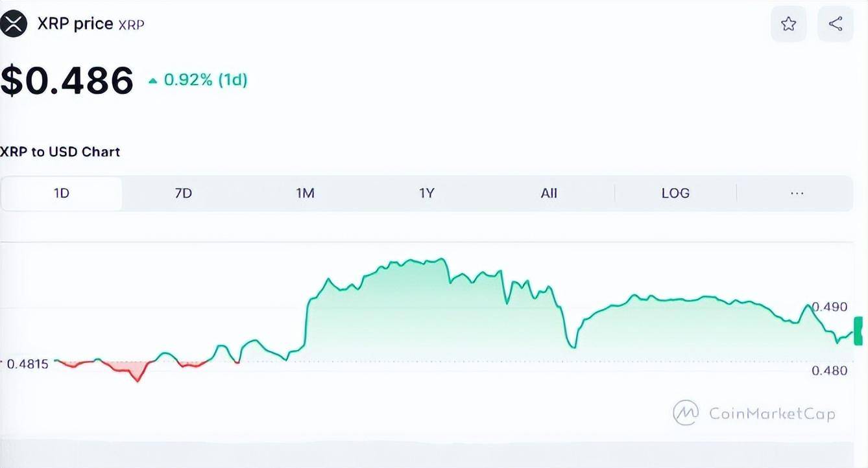Switch to the 1M chart range

[x=305, y=193]
